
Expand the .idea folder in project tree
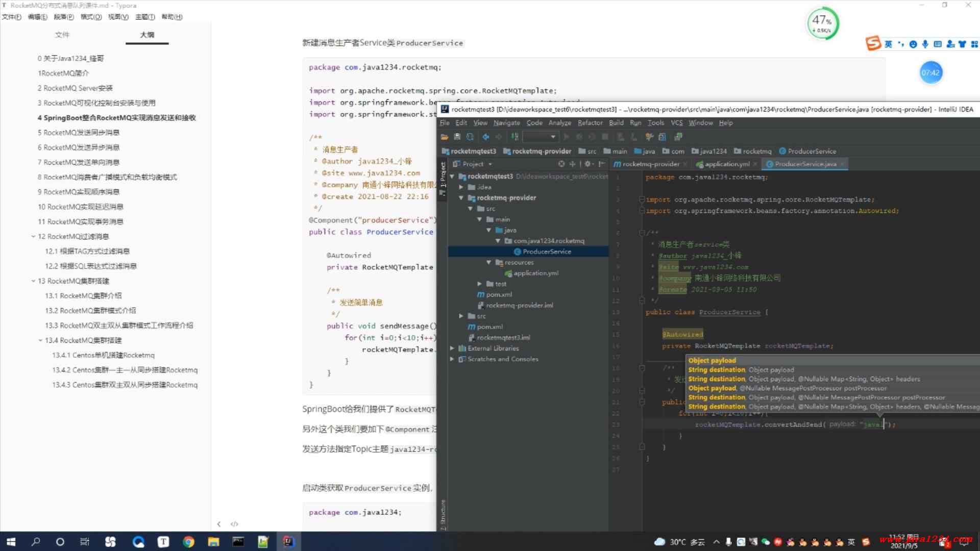tap(461, 187)
